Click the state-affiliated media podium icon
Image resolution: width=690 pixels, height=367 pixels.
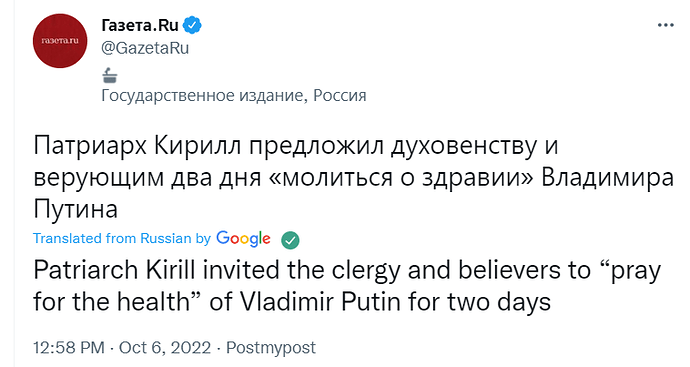110,75
